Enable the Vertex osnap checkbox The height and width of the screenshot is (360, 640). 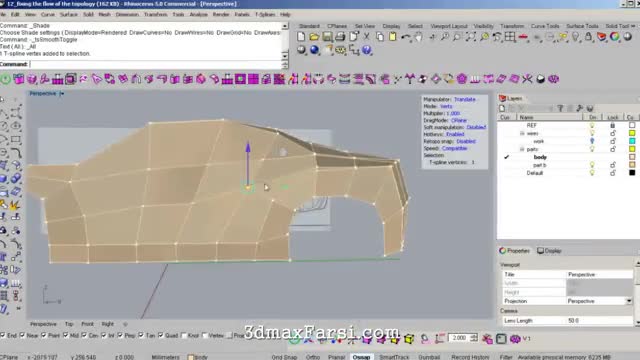(x=205, y=335)
